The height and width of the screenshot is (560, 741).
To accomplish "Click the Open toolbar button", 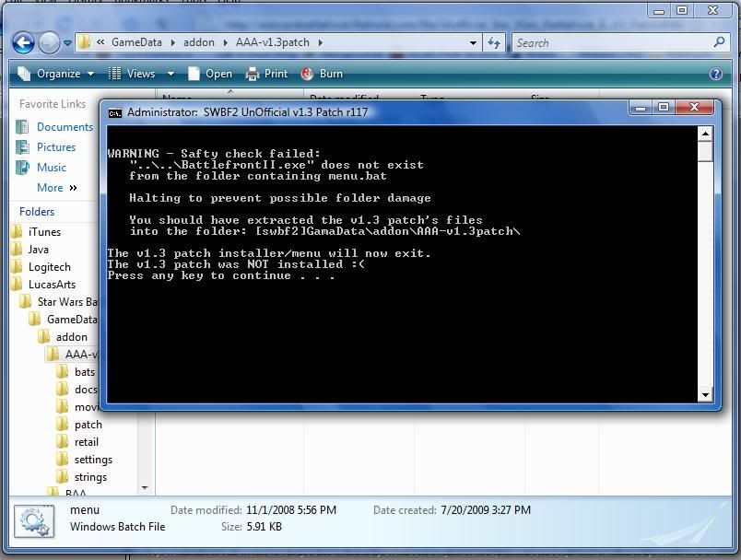I will [210, 74].
